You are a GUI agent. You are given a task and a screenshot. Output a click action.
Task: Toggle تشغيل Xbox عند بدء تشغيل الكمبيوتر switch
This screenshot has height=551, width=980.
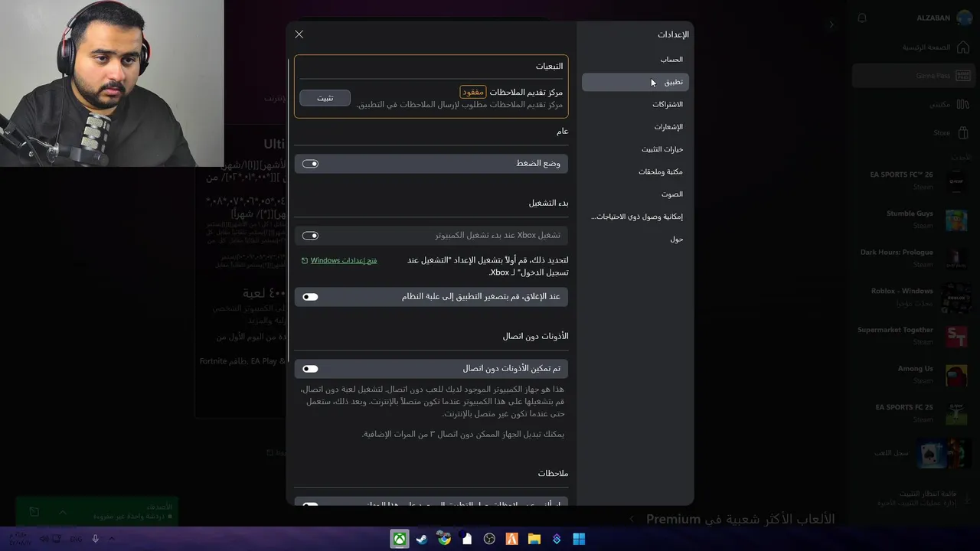310,236
